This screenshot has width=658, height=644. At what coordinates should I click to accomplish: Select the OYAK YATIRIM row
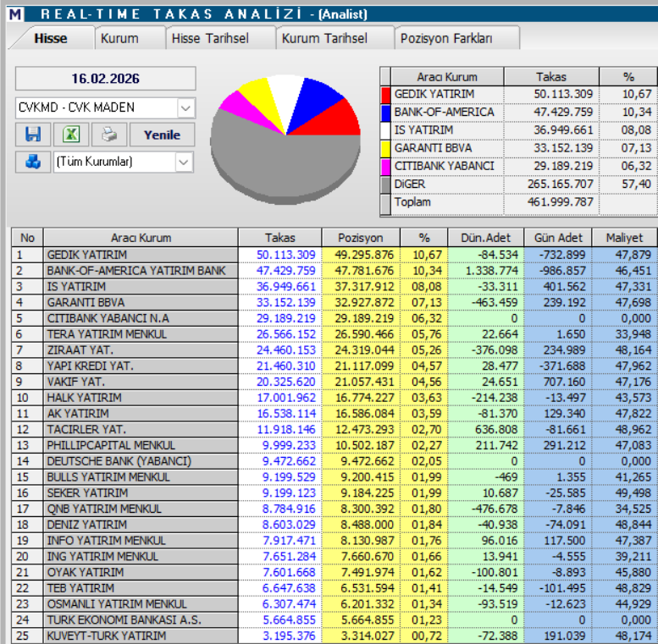coord(335,573)
